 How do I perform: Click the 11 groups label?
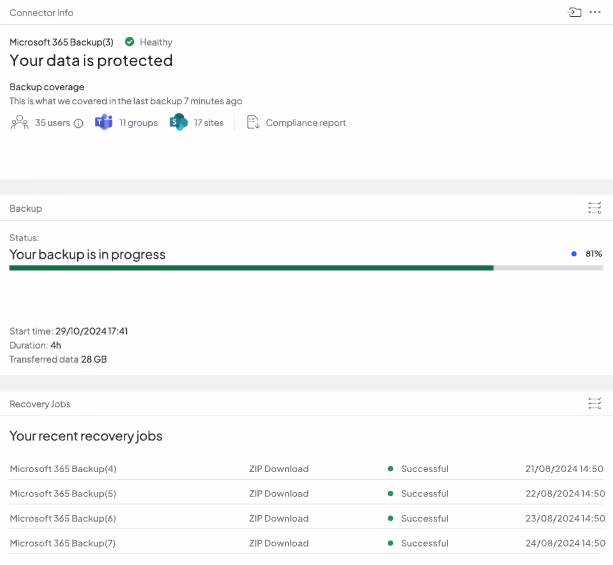point(138,123)
